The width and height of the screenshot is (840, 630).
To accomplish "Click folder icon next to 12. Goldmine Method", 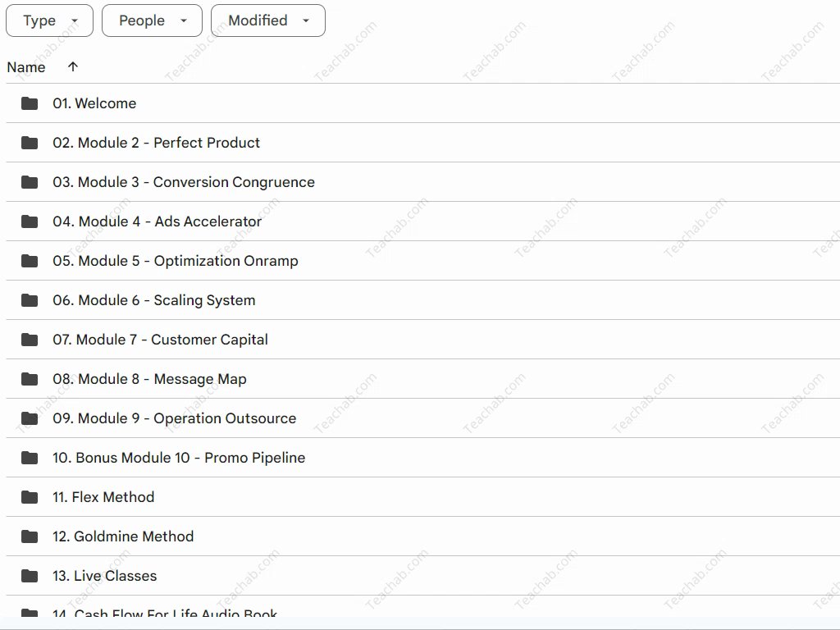I will click(x=30, y=536).
